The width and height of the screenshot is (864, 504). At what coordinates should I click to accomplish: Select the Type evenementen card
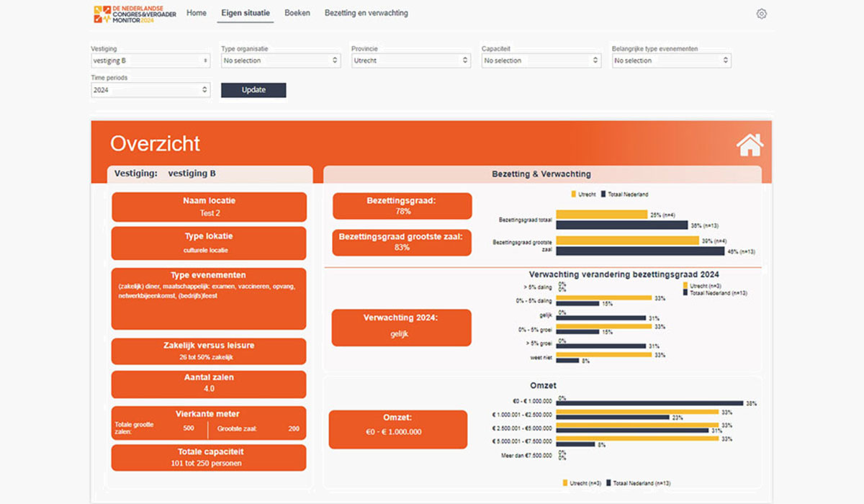pos(209,299)
